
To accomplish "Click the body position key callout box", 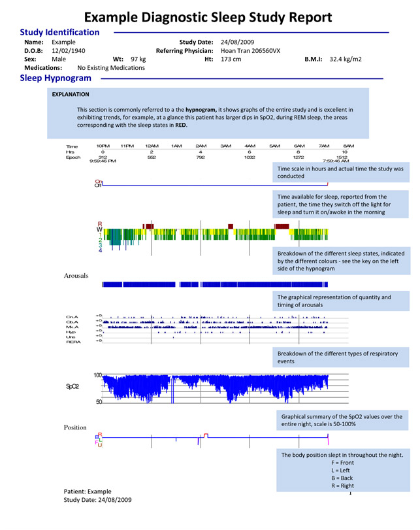I will point(342,471).
